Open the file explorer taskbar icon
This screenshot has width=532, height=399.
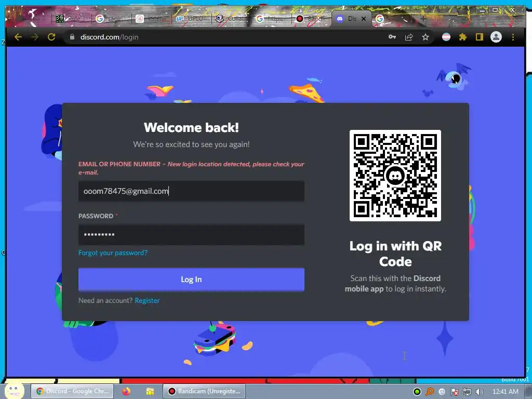click(x=150, y=391)
